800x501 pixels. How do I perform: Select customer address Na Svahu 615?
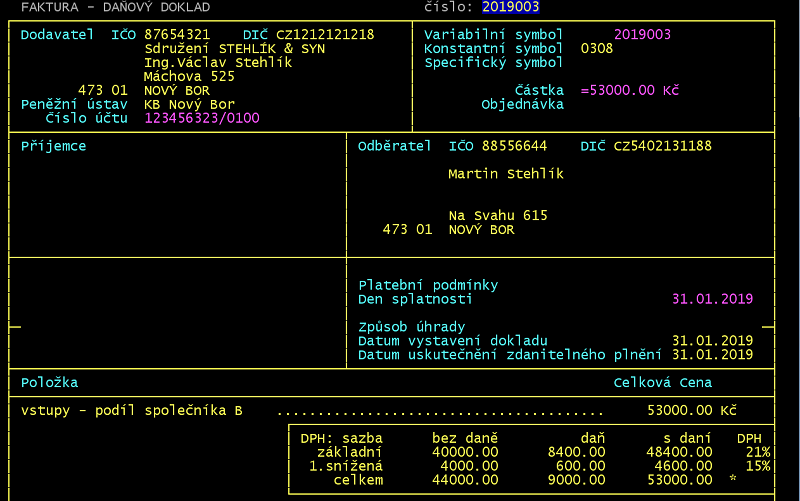click(x=497, y=216)
